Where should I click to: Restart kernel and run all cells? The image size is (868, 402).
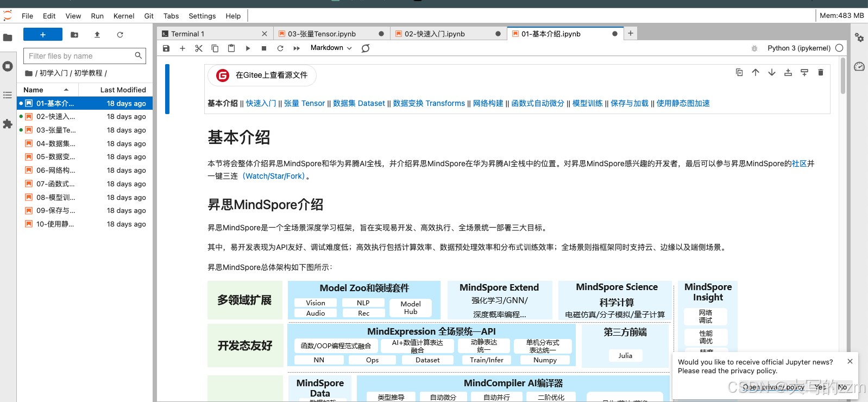(297, 48)
